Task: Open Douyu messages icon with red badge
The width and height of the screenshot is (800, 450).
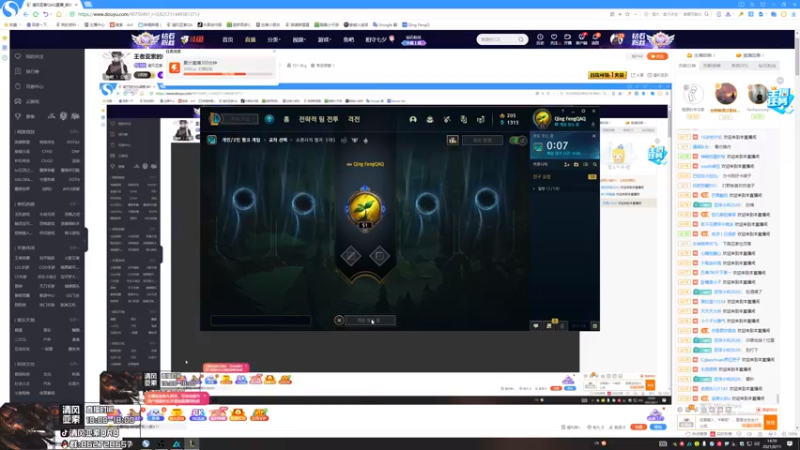Action: point(595,39)
